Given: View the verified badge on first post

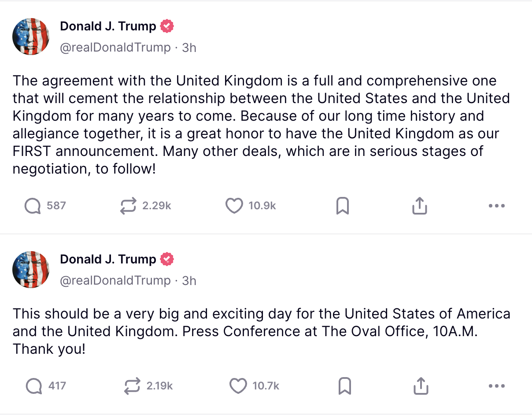Looking at the screenshot, I should pos(167,26).
